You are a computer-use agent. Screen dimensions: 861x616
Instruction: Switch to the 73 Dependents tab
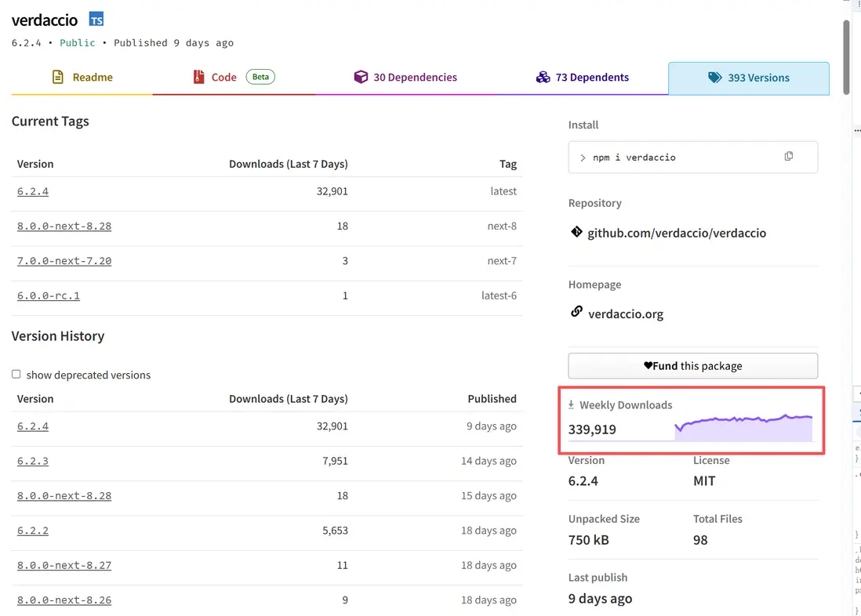coord(592,78)
